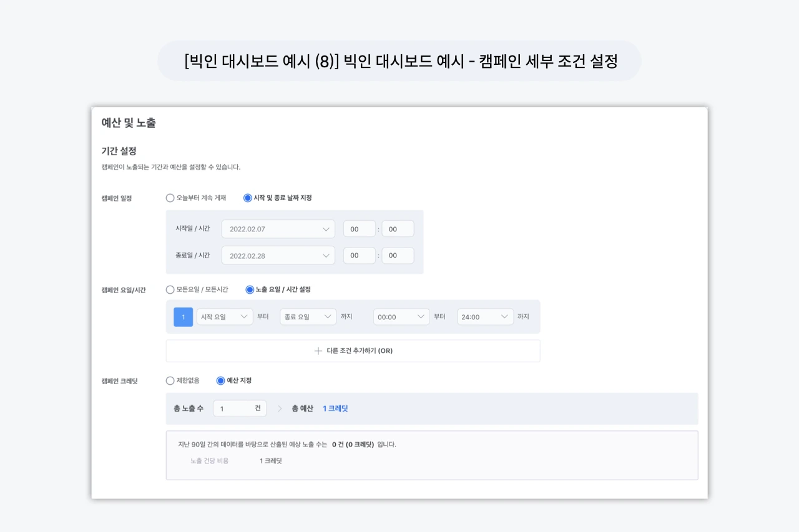The width and height of the screenshot is (799, 532).
Task: Click the blue number 1 condition badge
Action: (x=183, y=316)
